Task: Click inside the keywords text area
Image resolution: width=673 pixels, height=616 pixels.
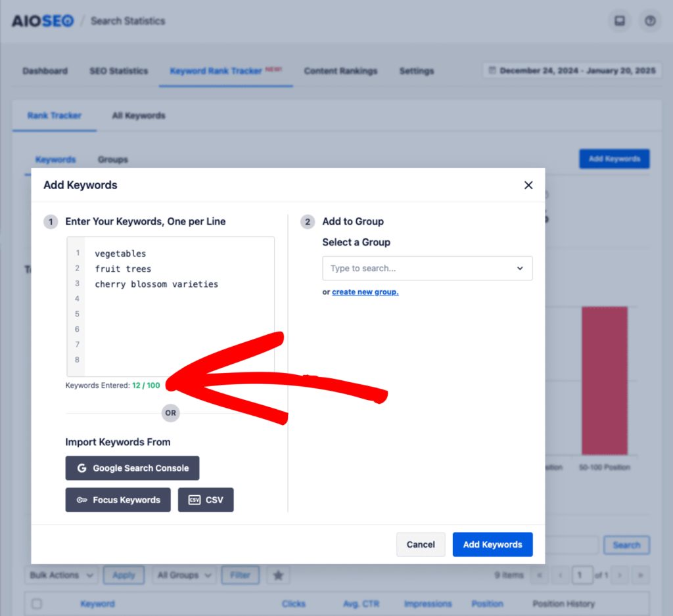Action: [x=177, y=315]
